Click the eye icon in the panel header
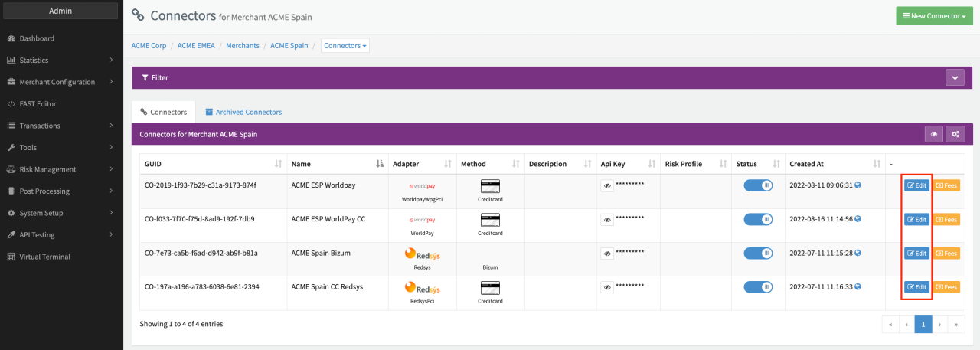This screenshot has height=350, width=980. point(934,134)
